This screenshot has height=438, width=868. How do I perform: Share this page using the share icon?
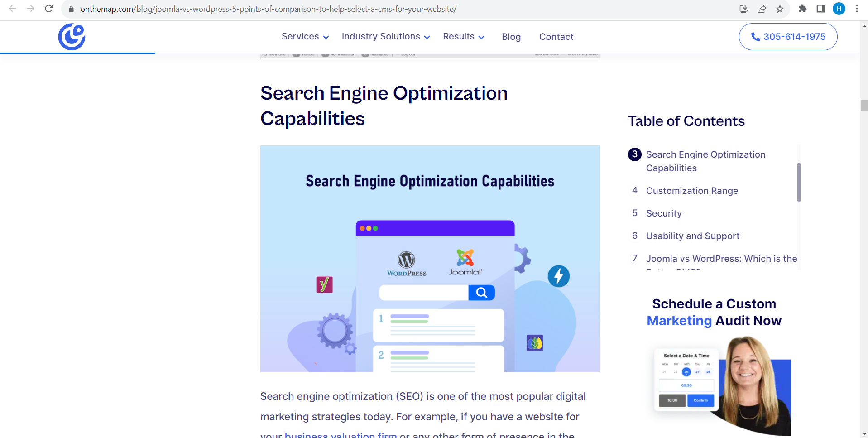pyautogui.click(x=762, y=9)
